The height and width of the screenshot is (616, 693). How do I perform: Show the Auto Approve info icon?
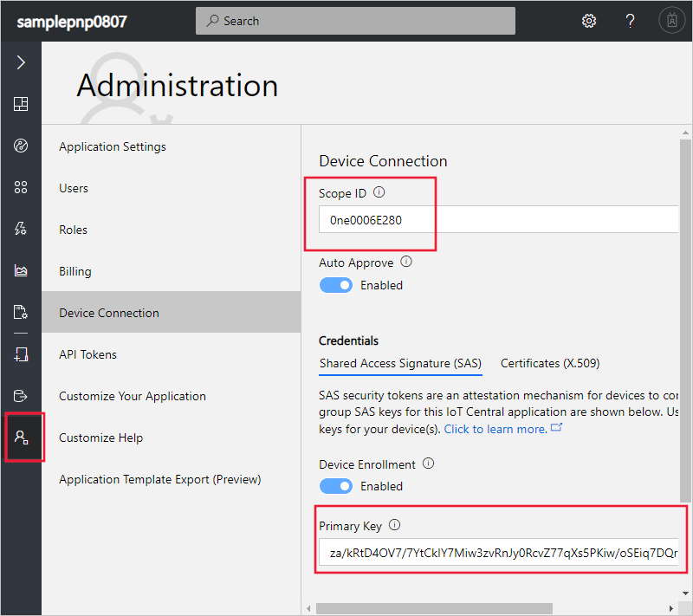pyautogui.click(x=406, y=262)
